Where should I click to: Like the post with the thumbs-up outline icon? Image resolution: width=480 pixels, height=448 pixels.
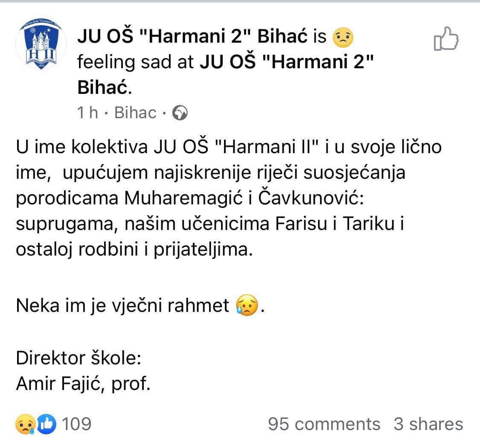[x=446, y=40]
